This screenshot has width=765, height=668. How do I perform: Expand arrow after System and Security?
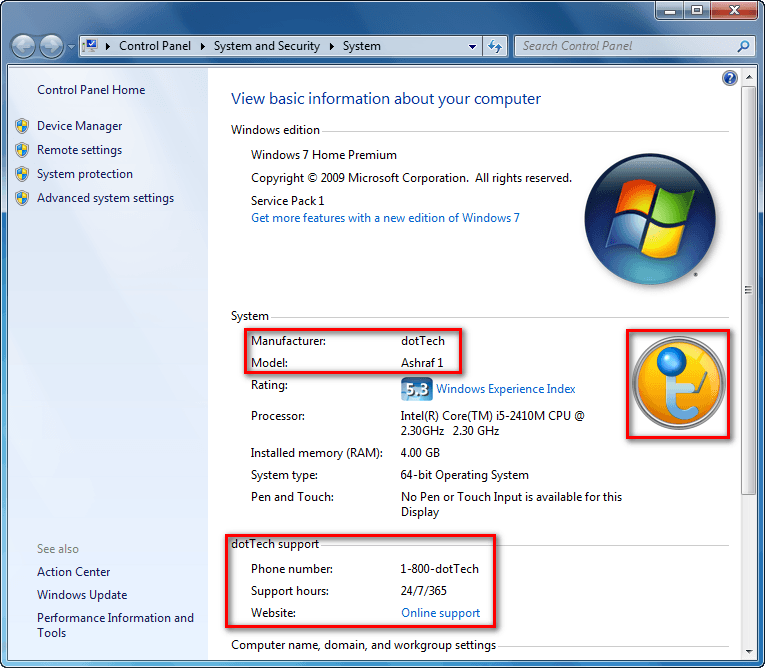pos(332,46)
